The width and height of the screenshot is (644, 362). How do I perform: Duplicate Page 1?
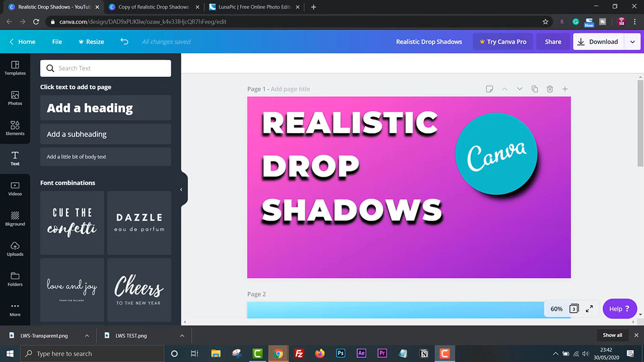[x=535, y=89]
